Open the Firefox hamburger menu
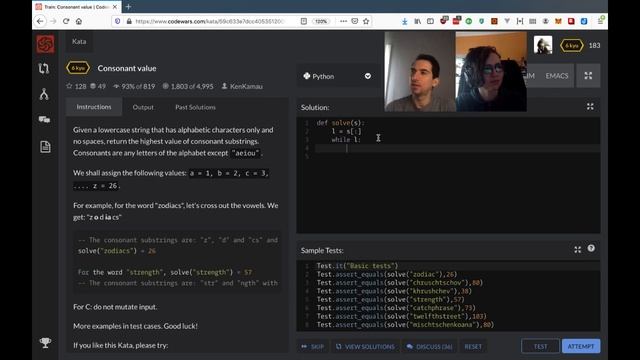The image size is (640, 360). tap(601, 20)
